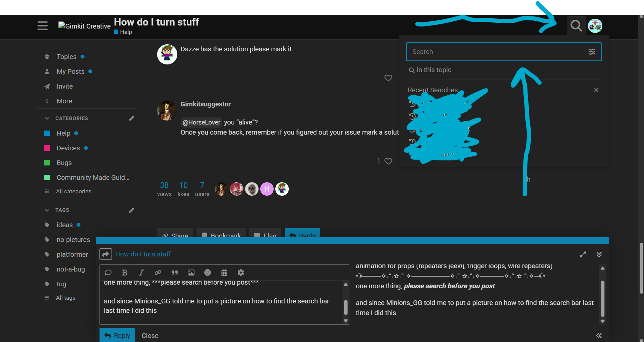The height and width of the screenshot is (342, 644).
Task: Open composer options gear menu
Action: coord(241,273)
